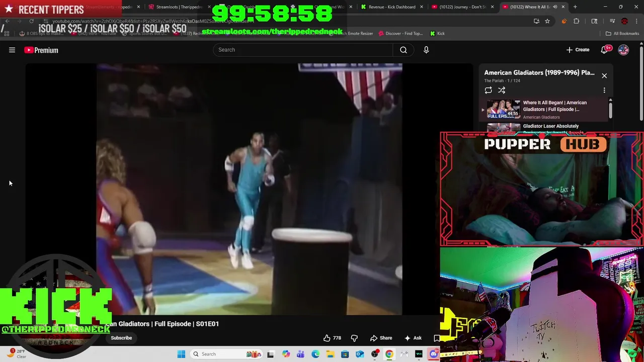Open 'Gladiator Laser Absolutely' playlist entry

[551, 126]
